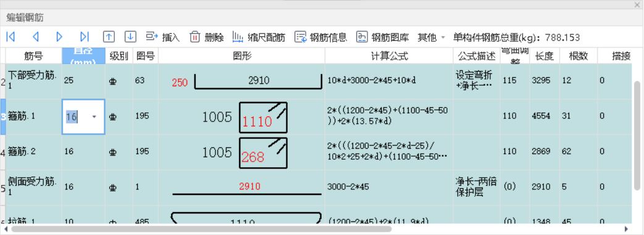The image size is (644, 235).
Task: Open 钢筋图库 library
Action: coord(382,38)
